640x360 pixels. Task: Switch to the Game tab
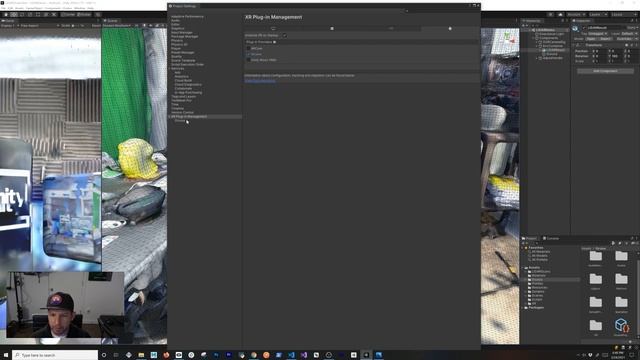(8, 20)
